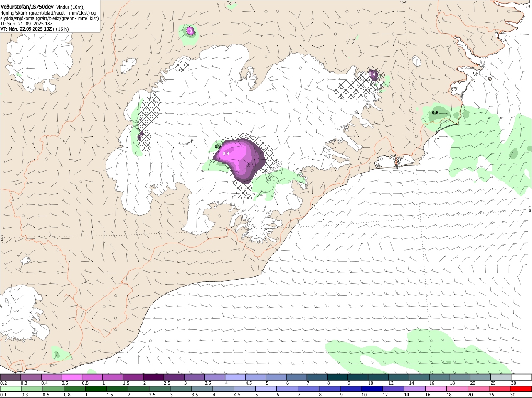Click the 0.6 value beside the pink patch
This screenshot has height=398, width=532.
pos(218,146)
